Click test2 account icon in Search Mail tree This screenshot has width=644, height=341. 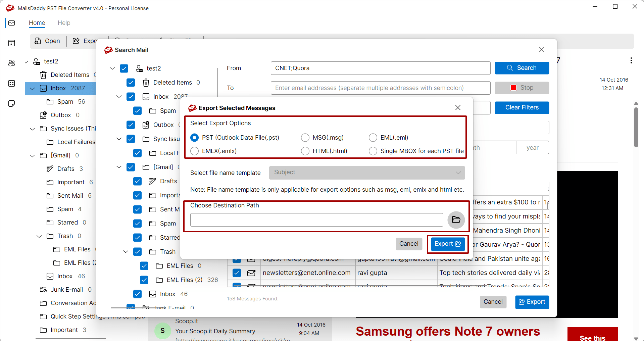point(139,68)
